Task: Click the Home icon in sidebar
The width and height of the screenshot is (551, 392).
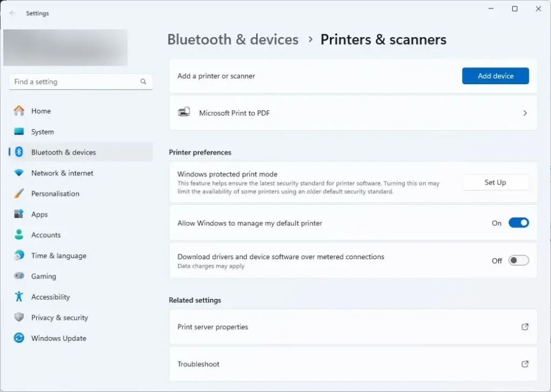Action: point(19,111)
